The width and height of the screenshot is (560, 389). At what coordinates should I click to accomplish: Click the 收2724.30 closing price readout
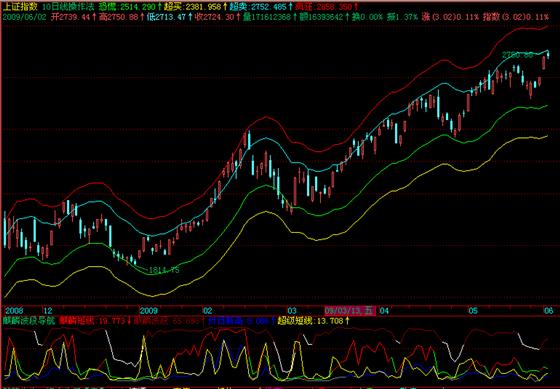point(215,17)
